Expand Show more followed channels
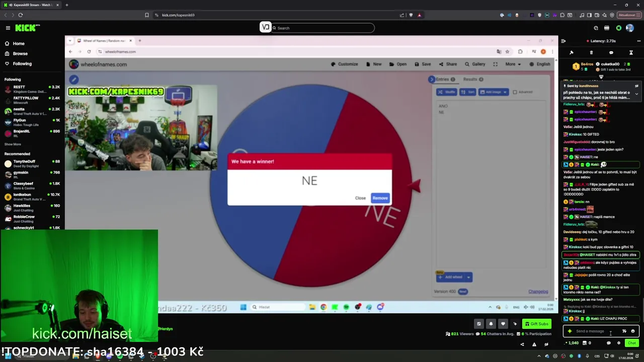The width and height of the screenshot is (644, 362). click(x=13, y=144)
